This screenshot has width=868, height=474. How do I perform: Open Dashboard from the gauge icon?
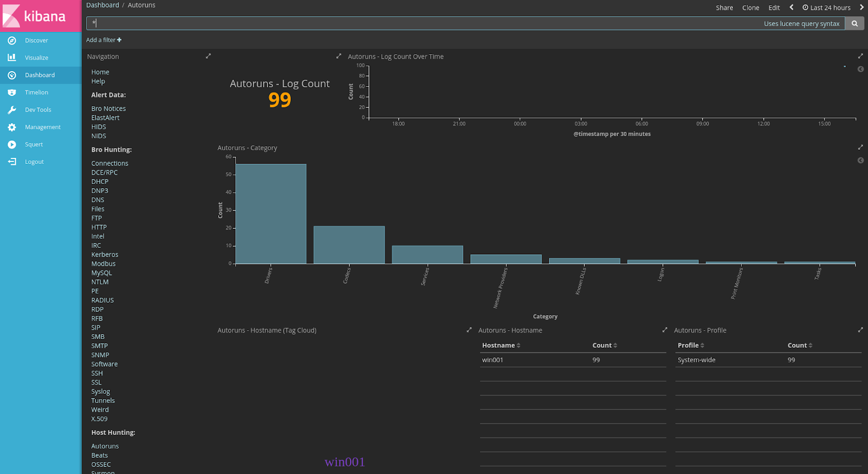(x=12, y=75)
